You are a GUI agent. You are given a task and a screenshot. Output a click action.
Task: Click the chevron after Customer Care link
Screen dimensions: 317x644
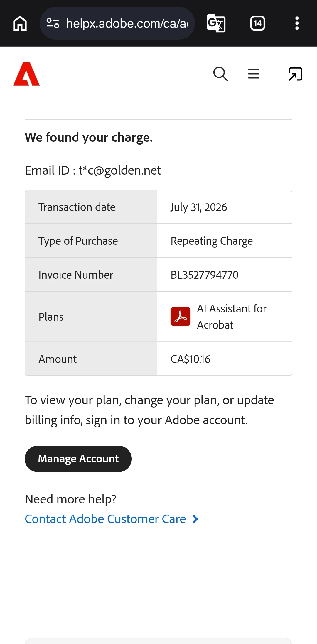click(x=195, y=519)
